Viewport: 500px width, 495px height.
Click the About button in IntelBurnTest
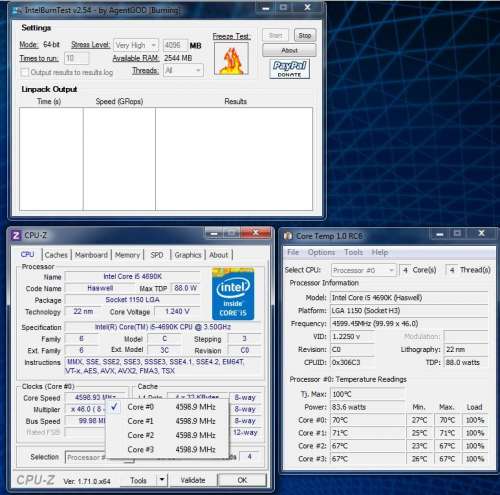point(289,50)
